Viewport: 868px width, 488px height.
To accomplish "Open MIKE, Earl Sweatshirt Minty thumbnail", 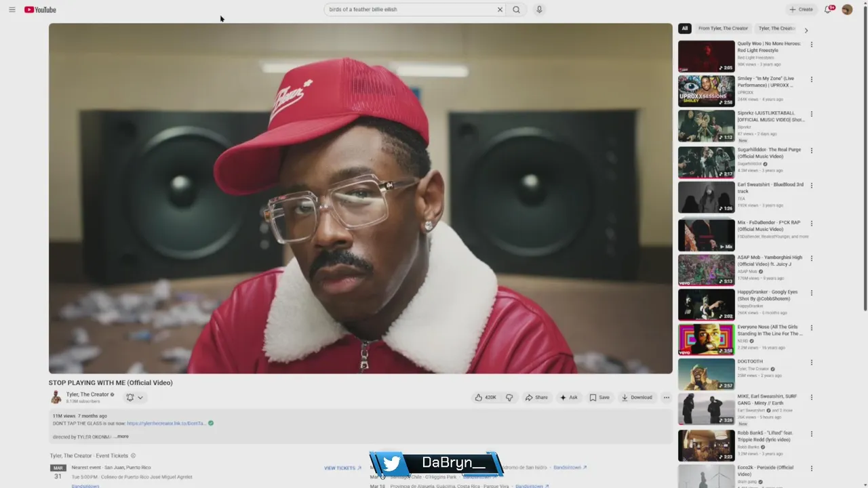I will tap(706, 409).
